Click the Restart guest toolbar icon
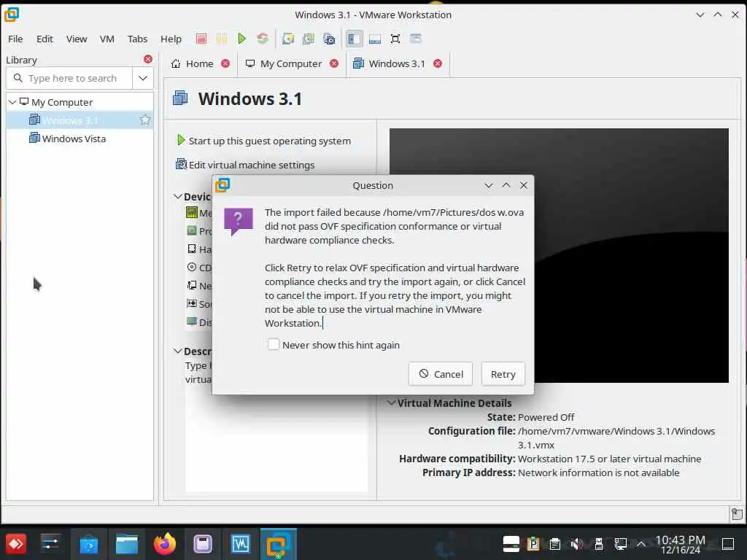The height and width of the screenshot is (560, 747). [x=262, y=39]
